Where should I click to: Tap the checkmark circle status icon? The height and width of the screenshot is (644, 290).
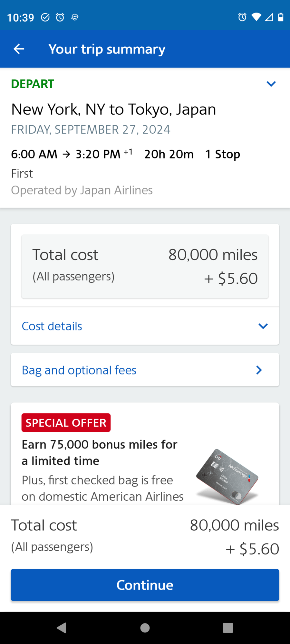pyautogui.click(x=45, y=17)
